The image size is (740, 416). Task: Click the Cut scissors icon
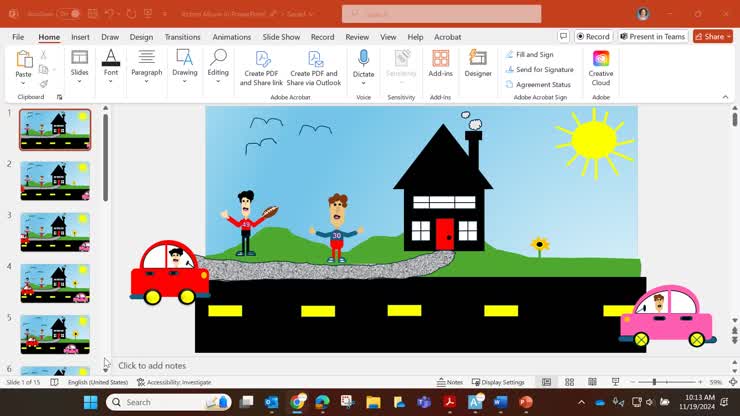pos(43,54)
